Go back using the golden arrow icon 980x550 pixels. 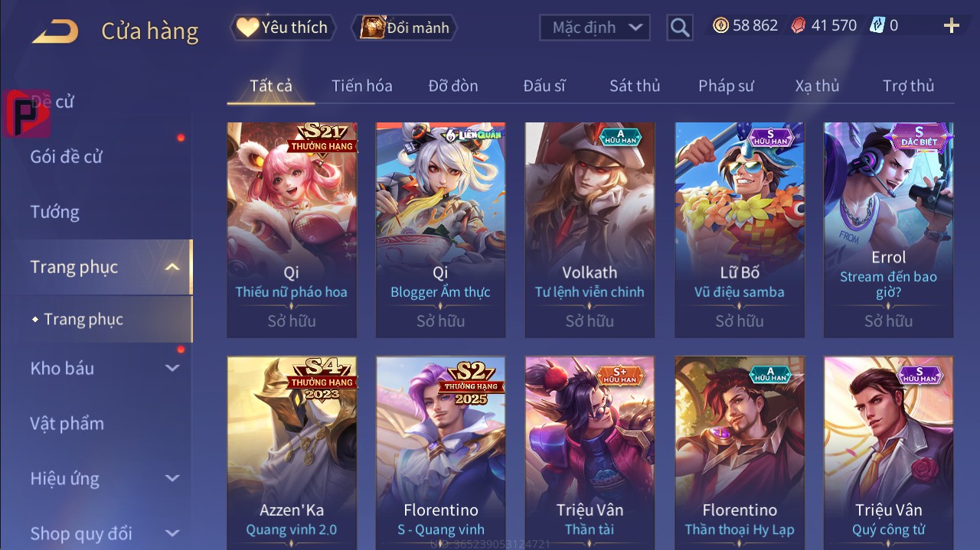[x=54, y=31]
